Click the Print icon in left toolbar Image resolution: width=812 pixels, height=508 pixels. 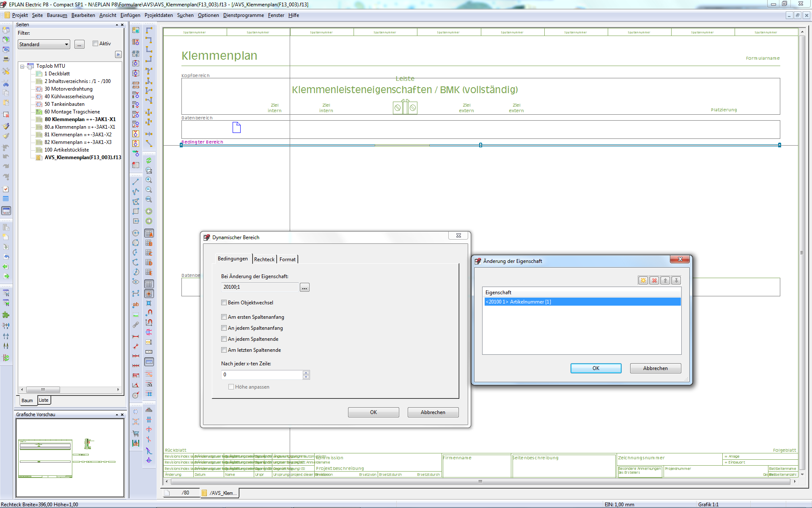pos(6,60)
